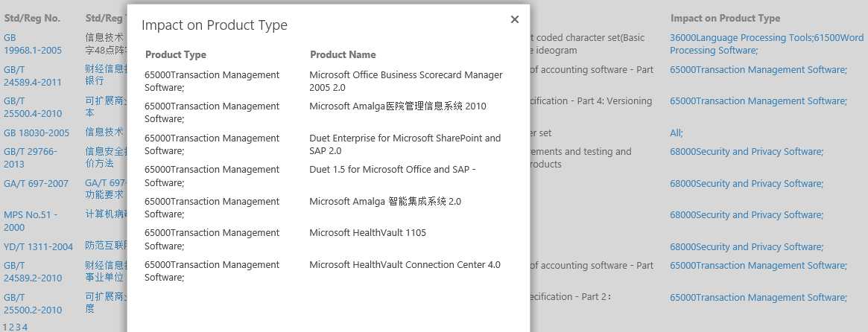Click product type cell beside Duet Enterprise row
868x332 pixels.
[212, 144]
